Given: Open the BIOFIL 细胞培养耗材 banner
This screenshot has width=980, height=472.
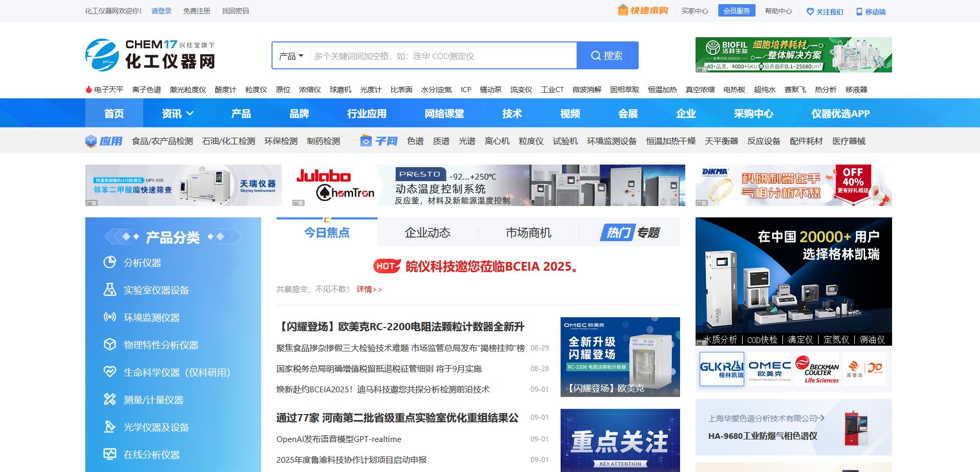Looking at the screenshot, I should [x=794, y=55].
